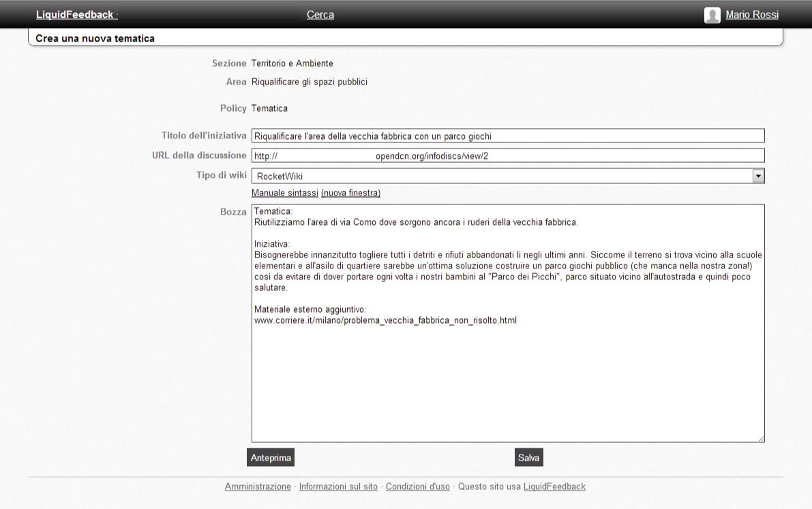Open the Condizioni d'uso link
Viewport: 812px width, 509px height.
click(x=417, y=487)
